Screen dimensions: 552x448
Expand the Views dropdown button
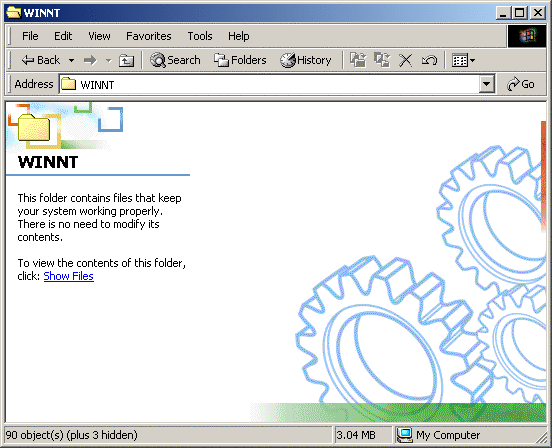(463, 61)
